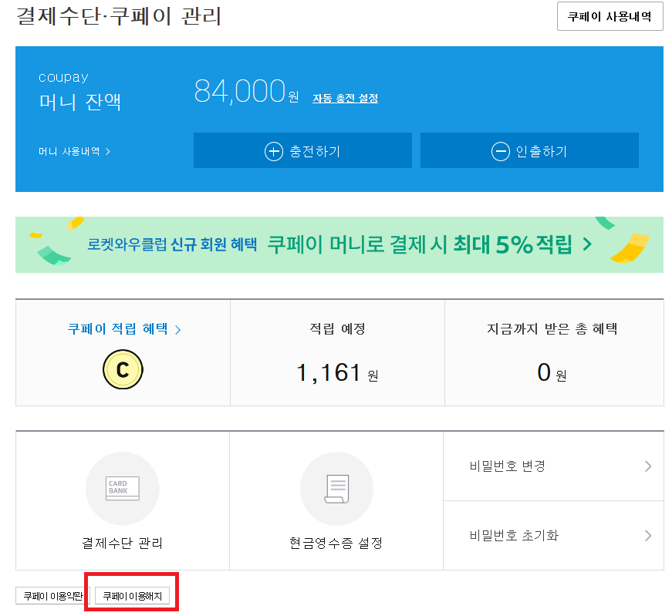This screenshot has height=616, width=672.
Task: Click the 쿠페이 이용해지 button
Action: tap(132, 596)
